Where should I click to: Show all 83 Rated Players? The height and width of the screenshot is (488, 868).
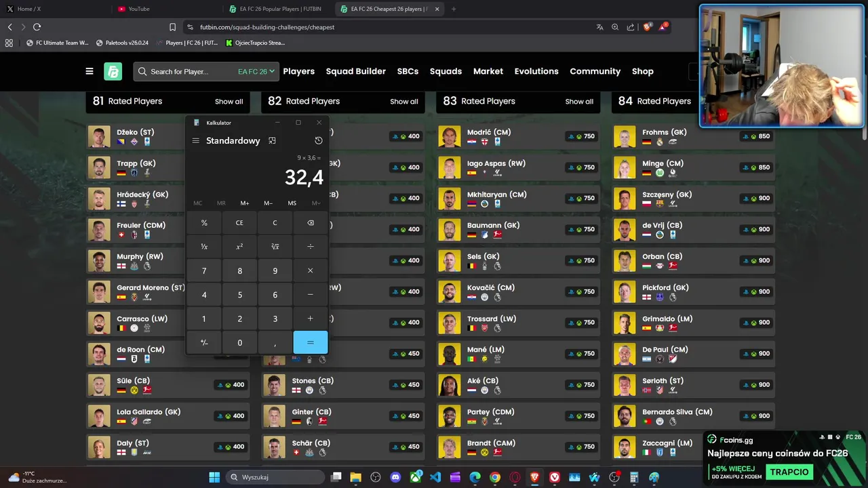click(579, 102)
